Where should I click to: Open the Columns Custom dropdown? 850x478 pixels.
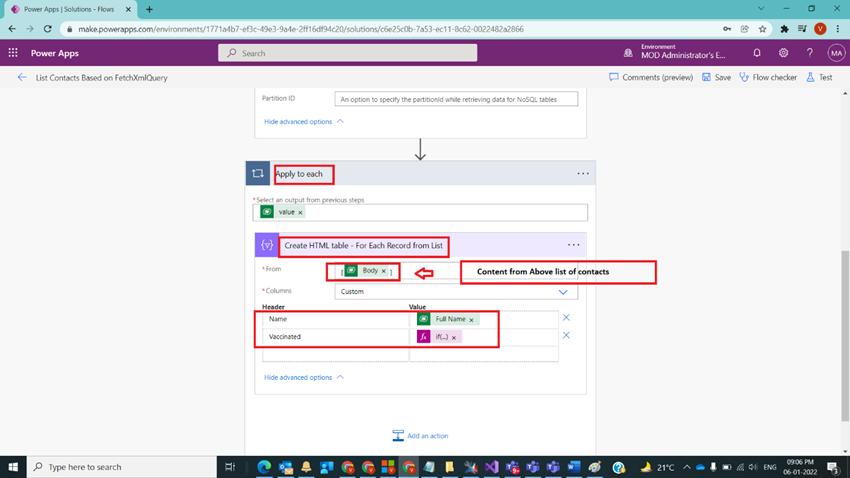pyautogui.click(x=456, y=292)
